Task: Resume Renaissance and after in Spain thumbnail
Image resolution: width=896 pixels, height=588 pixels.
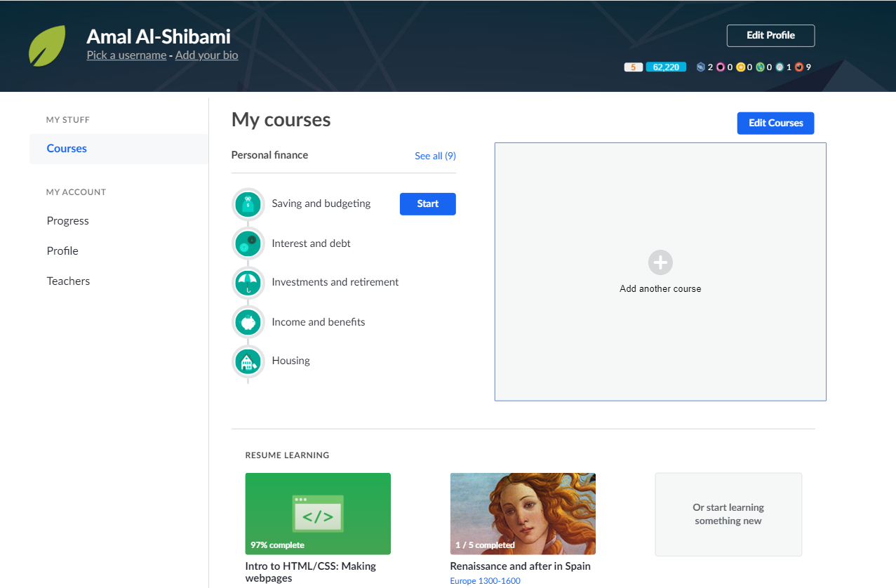Action: (523, 514)
